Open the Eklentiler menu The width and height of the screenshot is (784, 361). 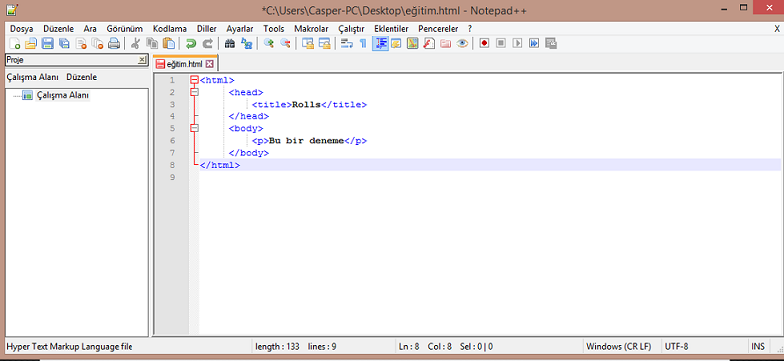pos(392,28)
